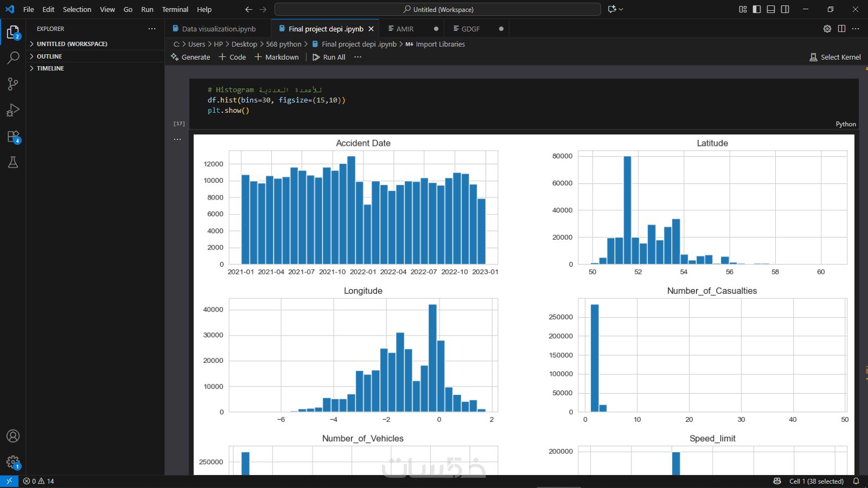The width and height of the screenshot is (868, 488).
Task: Open notifications bell
Action: coord(856,481)
